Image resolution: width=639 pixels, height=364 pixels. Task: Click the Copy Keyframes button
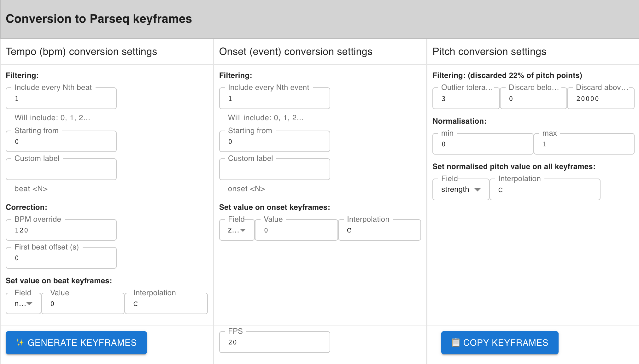[x=500, y=343]
